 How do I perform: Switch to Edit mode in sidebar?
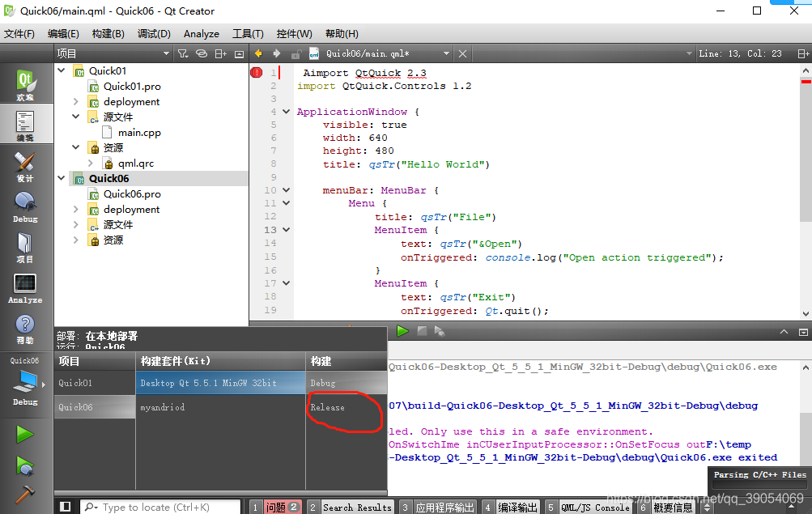pyautogui.click(x=25, y=125)
